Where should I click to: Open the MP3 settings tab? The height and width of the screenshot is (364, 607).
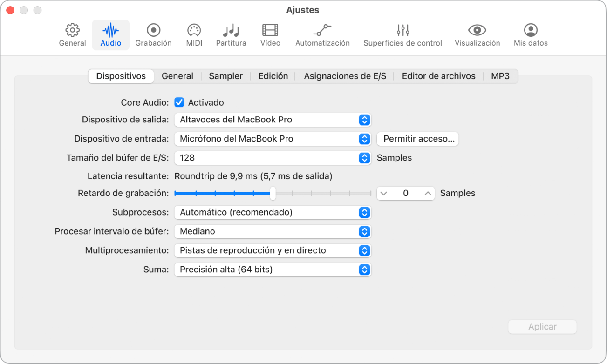500,75
